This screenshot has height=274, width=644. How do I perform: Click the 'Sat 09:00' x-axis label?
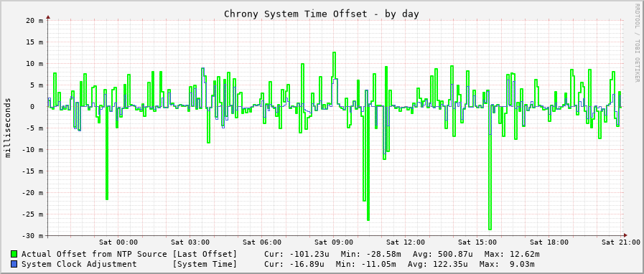coord(334,242)
